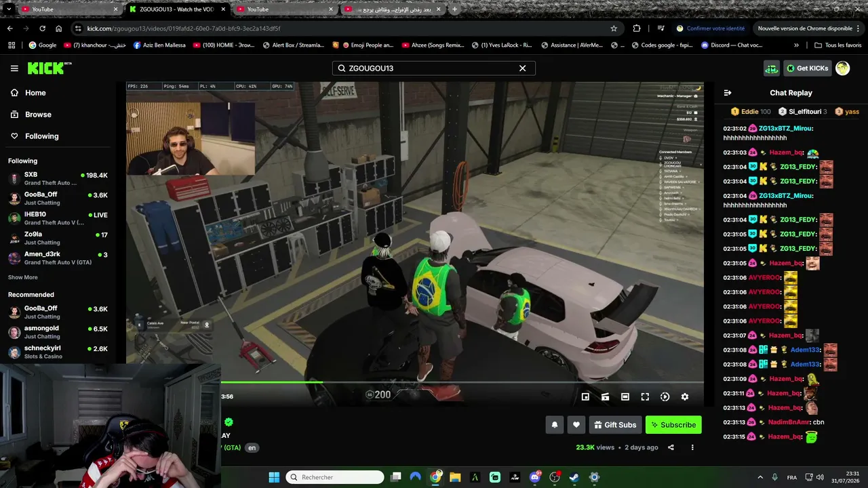Click the Gift Subs button
Image resolution: width=868 pixels, height=488 pixels.
tap(616, 425)
